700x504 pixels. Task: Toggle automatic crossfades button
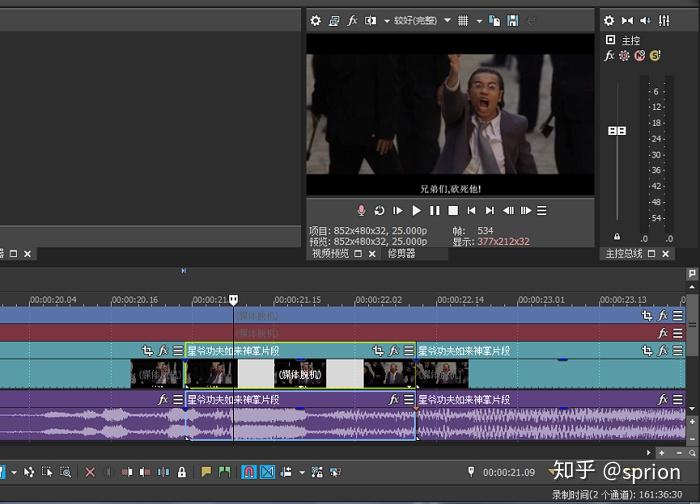click(267, 472)
